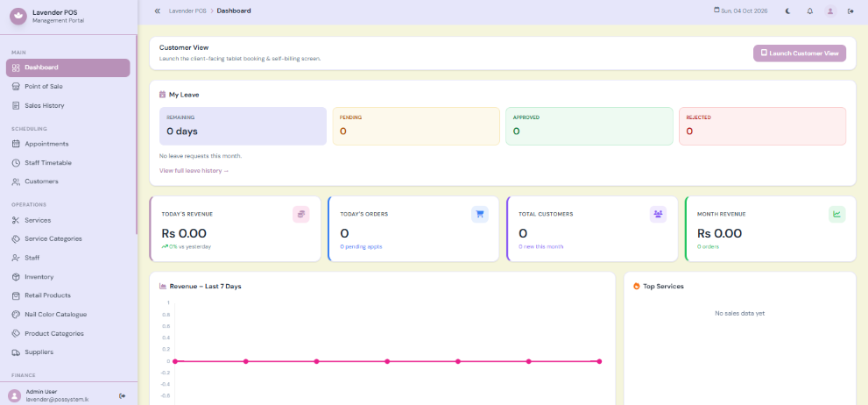The height and width of the screenshot is (405, 868).
Task: Select Lavender POS breadcrumb link
Action: (x=187, y=11)
